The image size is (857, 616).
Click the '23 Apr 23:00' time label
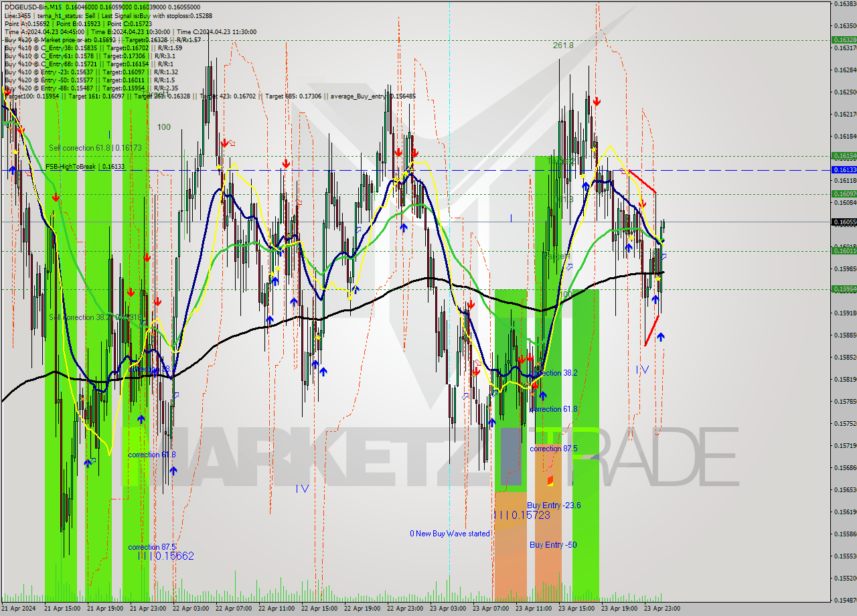(x=662, y=609)
